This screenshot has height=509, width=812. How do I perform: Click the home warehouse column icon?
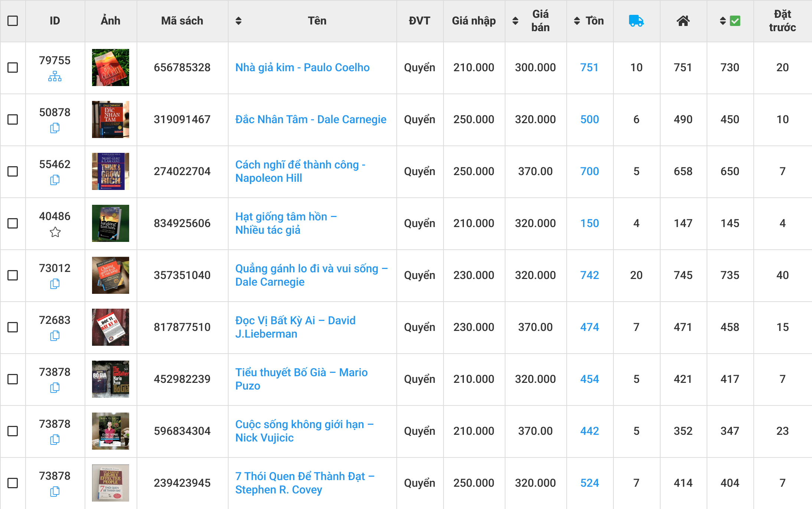point(683,21)
